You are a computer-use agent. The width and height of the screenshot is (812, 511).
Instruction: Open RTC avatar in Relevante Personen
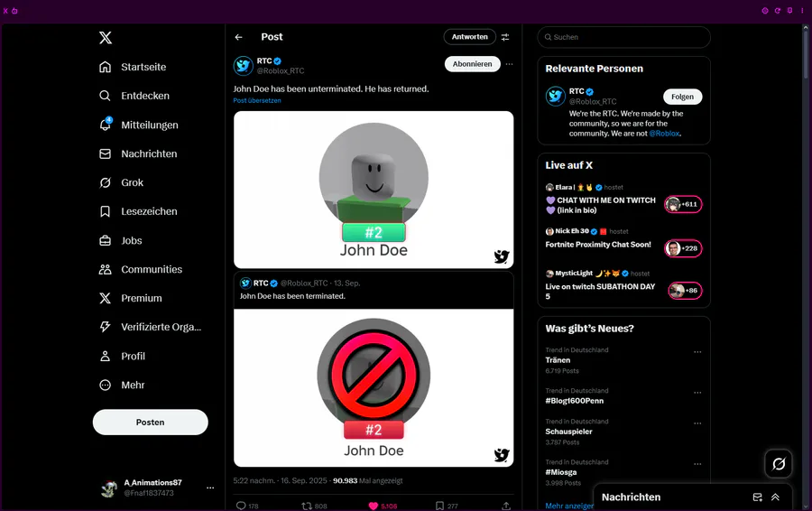[x=555, y=97]
